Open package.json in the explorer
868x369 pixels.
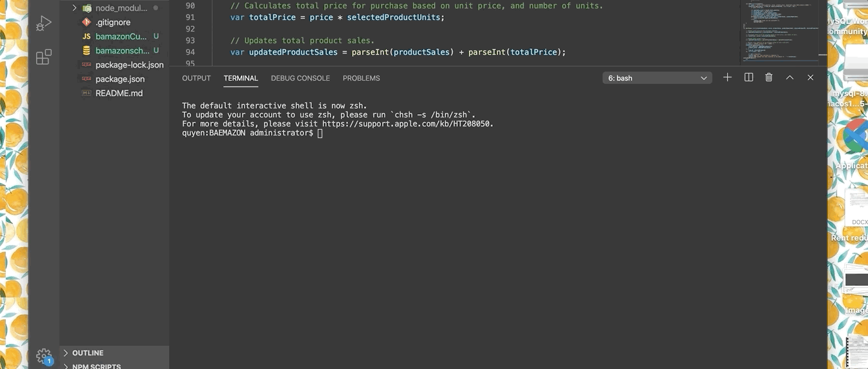[x=119, y=79]
